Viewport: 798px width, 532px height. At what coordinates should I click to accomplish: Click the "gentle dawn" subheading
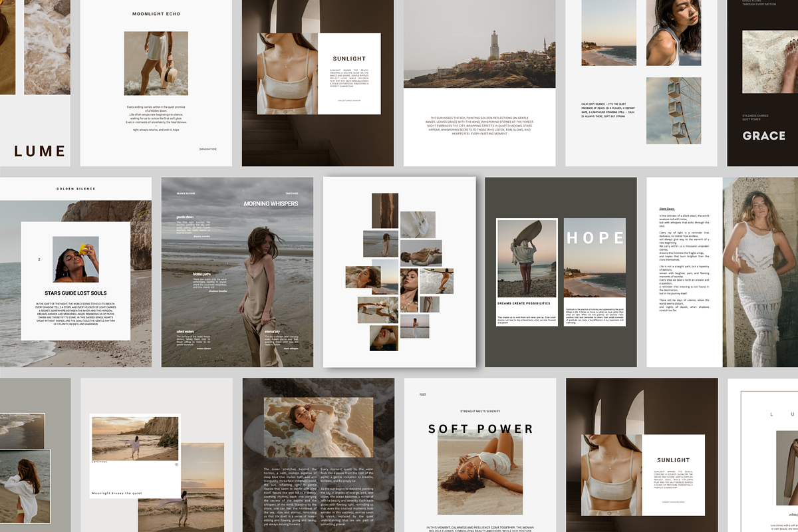tap(185, 217)
